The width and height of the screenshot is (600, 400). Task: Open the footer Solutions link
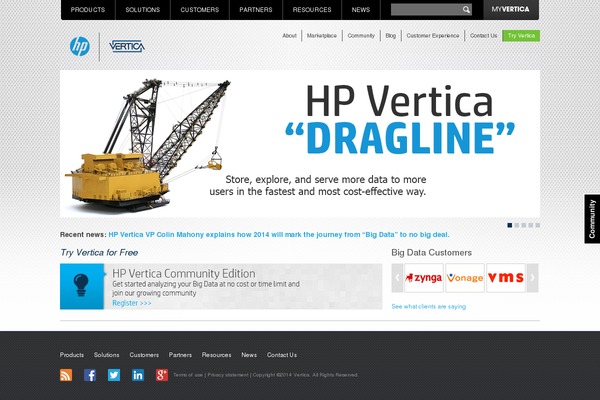[106, 355]
